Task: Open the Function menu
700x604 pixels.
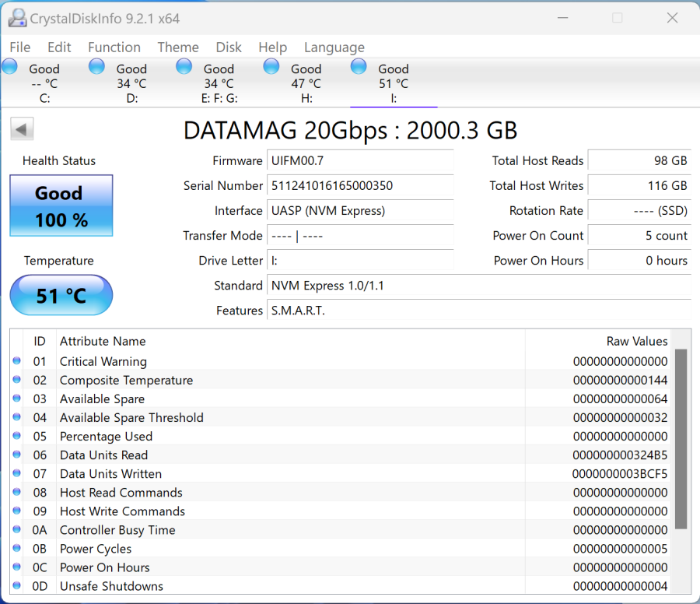Action: [x=114, y=47]
